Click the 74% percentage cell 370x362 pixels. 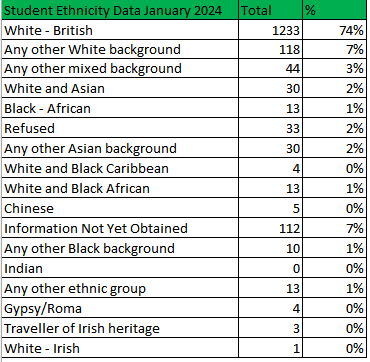335,30
